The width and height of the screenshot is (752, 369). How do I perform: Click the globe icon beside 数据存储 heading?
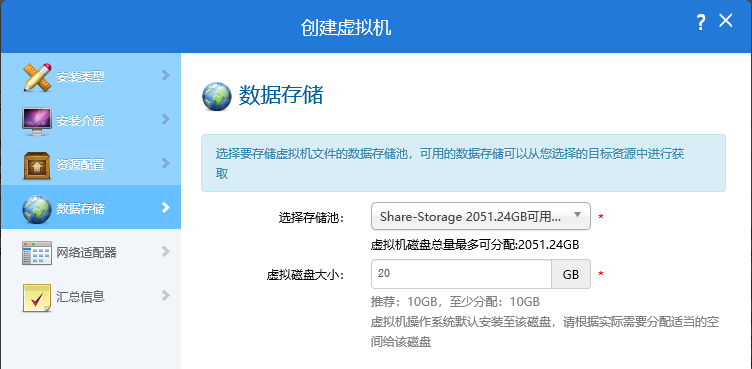point(217,96)
